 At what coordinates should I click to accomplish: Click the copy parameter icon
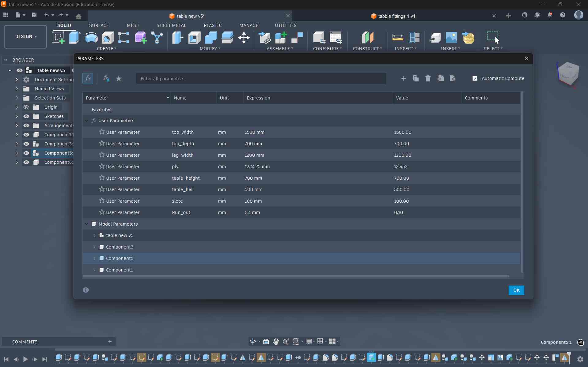click(x=416, y=79)
